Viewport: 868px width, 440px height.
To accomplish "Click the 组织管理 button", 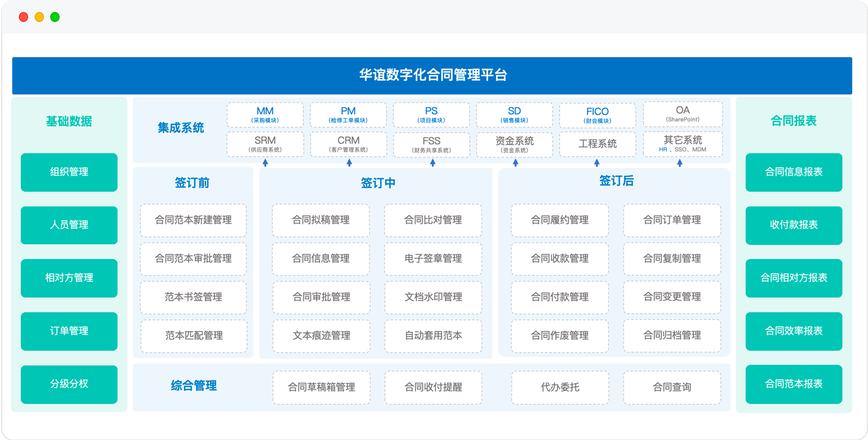I will coord(69,172).
